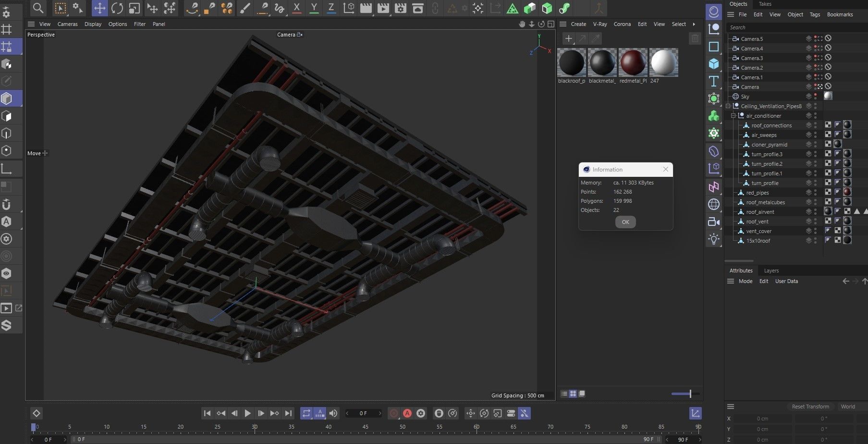The height and width of the screenshot is (444, 868).
Task: Click the Reset Transform button
Action: [810, 407]
